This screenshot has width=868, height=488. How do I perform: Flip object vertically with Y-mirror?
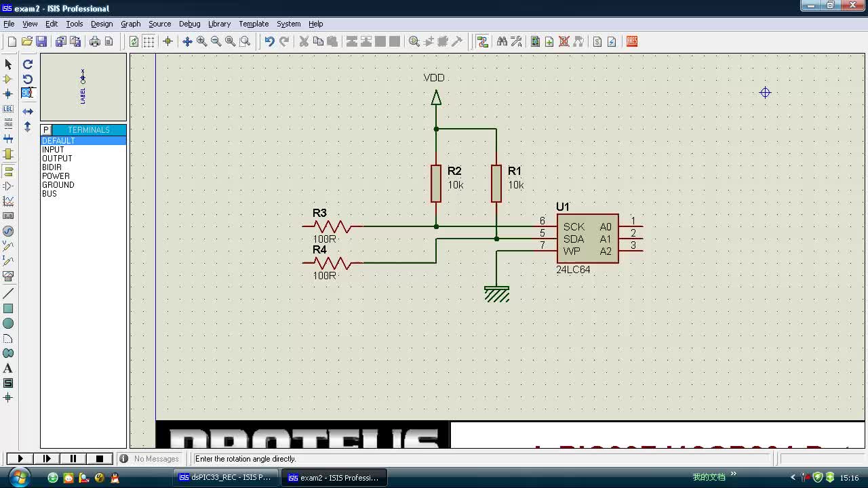click(28, 126)
